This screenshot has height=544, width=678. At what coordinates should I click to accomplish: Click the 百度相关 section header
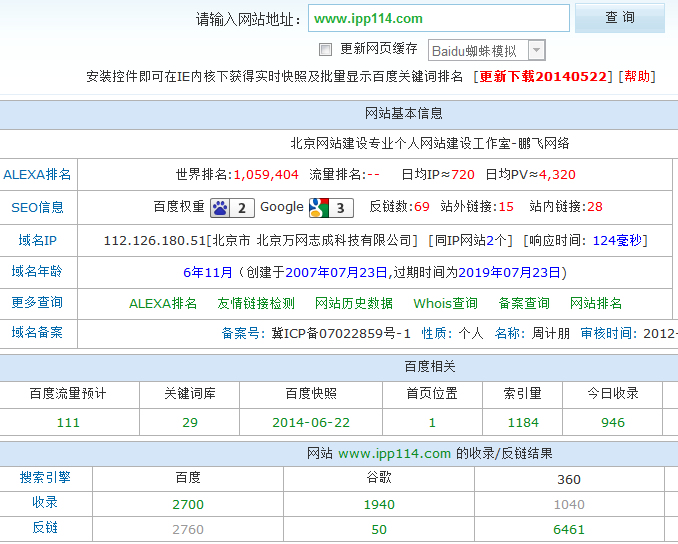tap(430, 367)
